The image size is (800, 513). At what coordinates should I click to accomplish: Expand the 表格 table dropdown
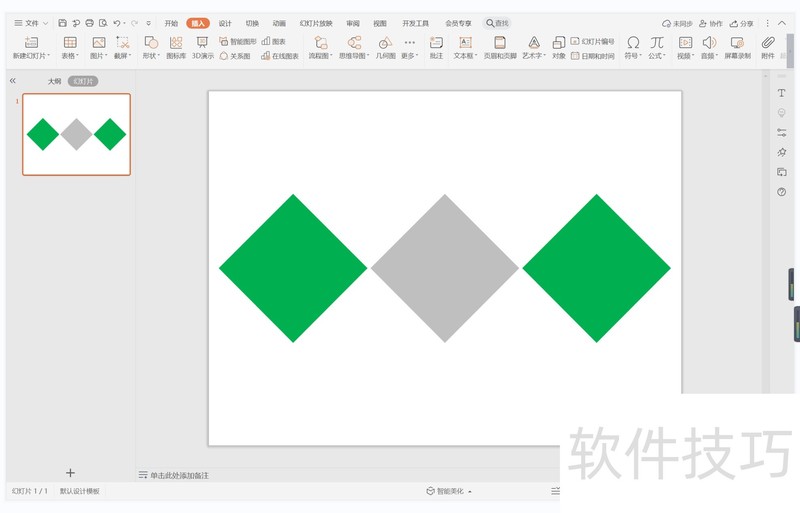tap(69, 46)
